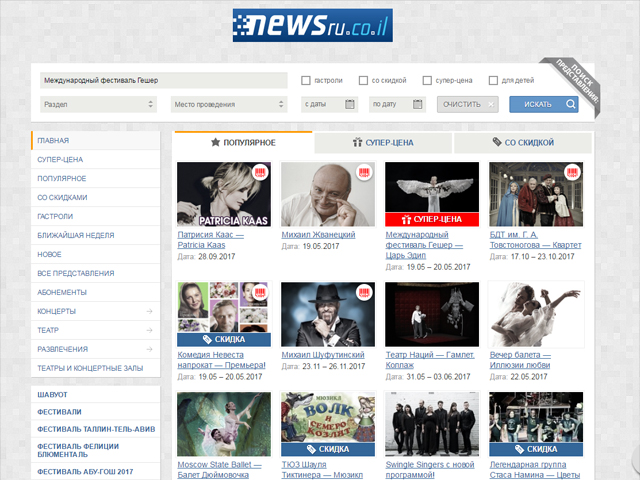Open Фестиваль Таллин-Тель-Авив link
This screenshot has width=640, height=480.
click(96, 429)
